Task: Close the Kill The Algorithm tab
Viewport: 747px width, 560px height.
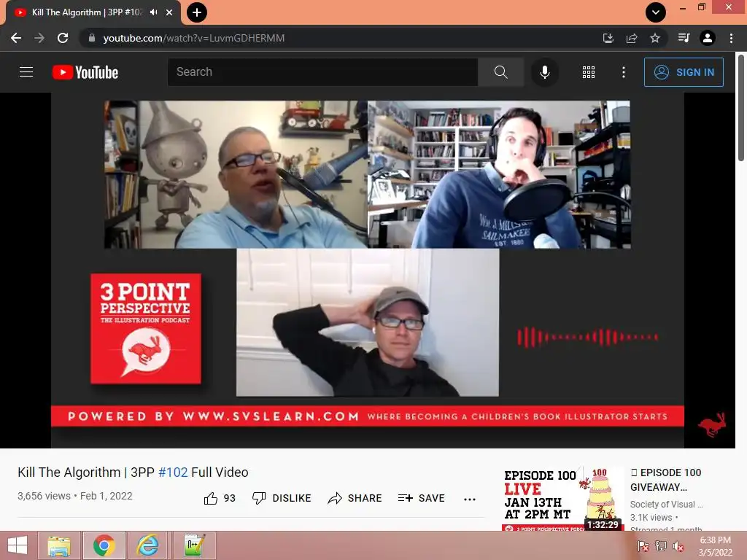Action: pos(169,12)
